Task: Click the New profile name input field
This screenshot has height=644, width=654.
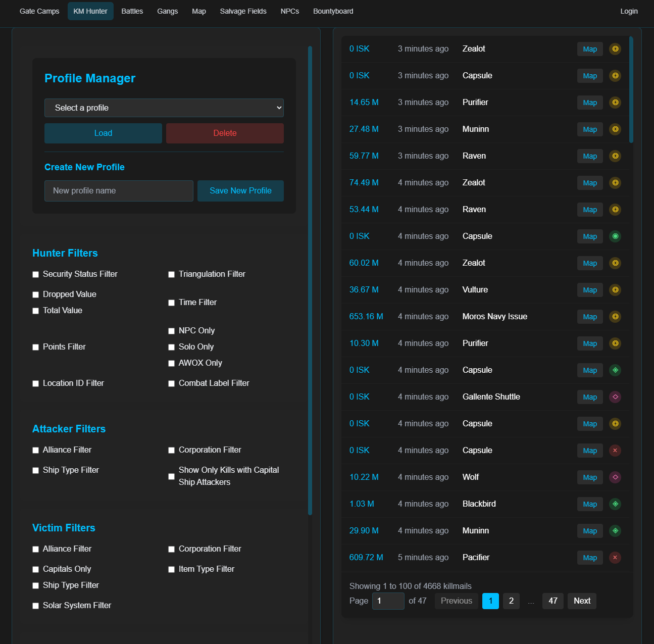Action: pos(119,191)
